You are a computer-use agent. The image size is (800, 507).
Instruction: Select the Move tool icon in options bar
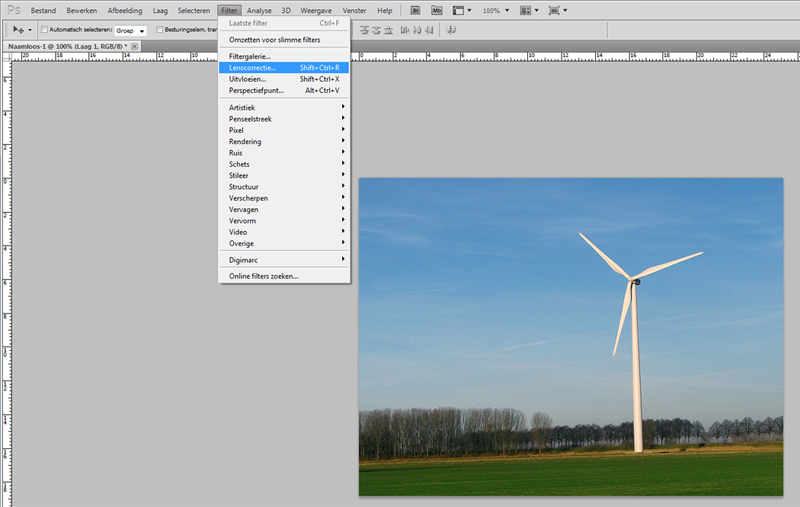(x=19, y=30)
